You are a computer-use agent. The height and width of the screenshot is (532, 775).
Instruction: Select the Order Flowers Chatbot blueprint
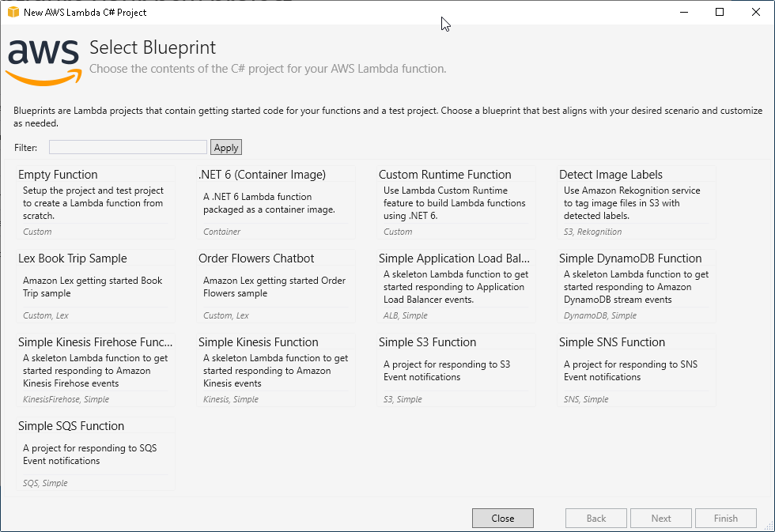[276, 286]
